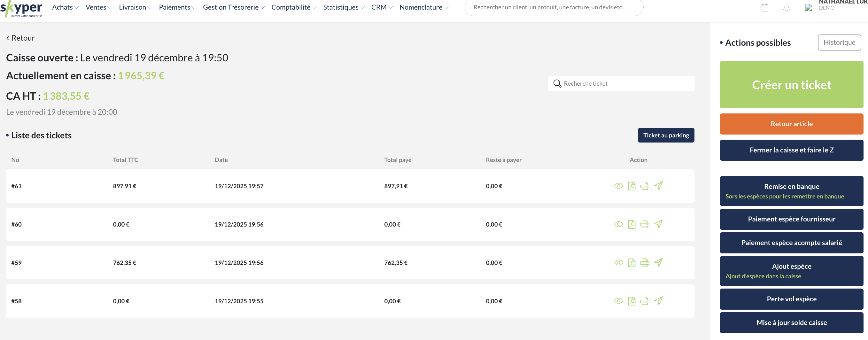Open the calendar icon in header

(764, 8)
